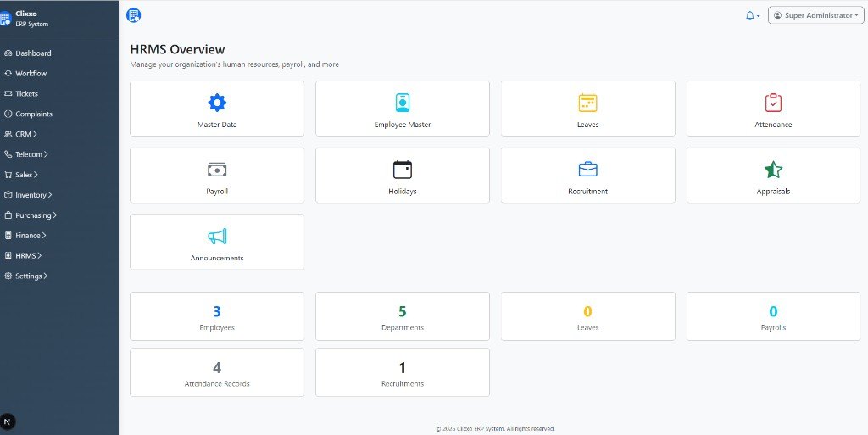
Task: Expand the Purchasing submenu chevron
Action: 55,215
